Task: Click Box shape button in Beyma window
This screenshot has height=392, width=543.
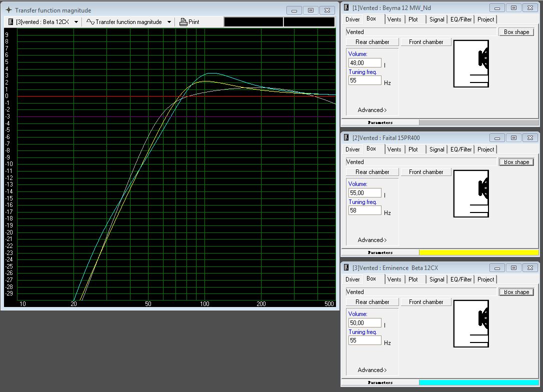Action: coord(516,32)
